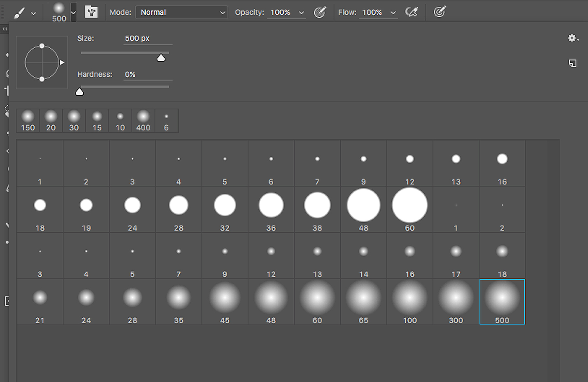This screenshot has width=588, height=382.
Task: Choose the recent 400 brush preset
Action: point(143,121)
